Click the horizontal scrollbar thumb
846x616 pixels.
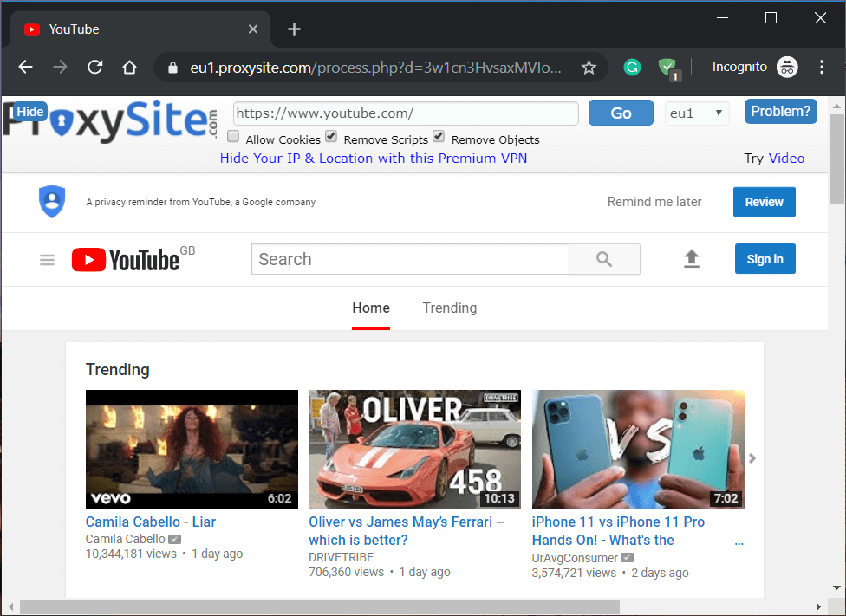pos(319,606)
